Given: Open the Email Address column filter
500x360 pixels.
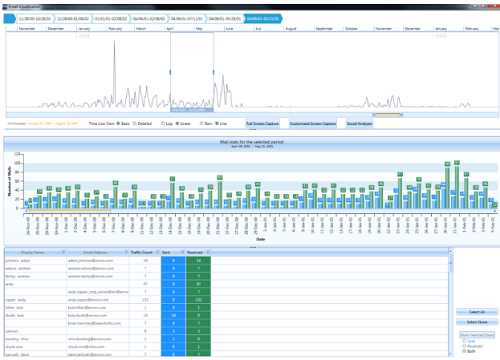Looking at the screenshot, I should click(x=126, y=252).
